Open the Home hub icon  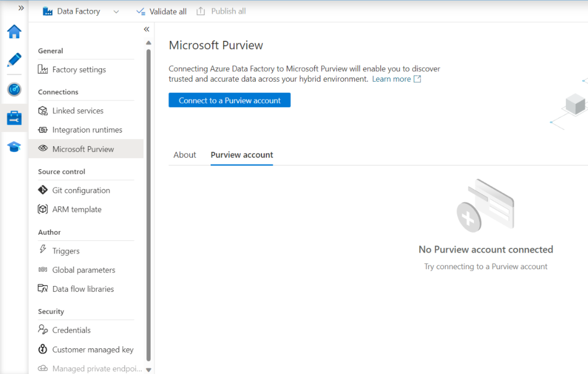[x=14, y=31]
